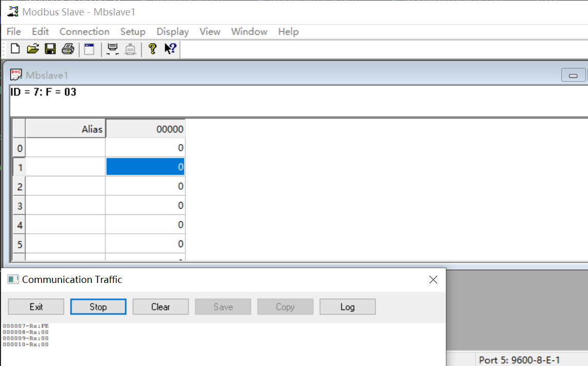588x366 pixels.
Task: Click the Clear traffic button
Action: click(161, 307)
